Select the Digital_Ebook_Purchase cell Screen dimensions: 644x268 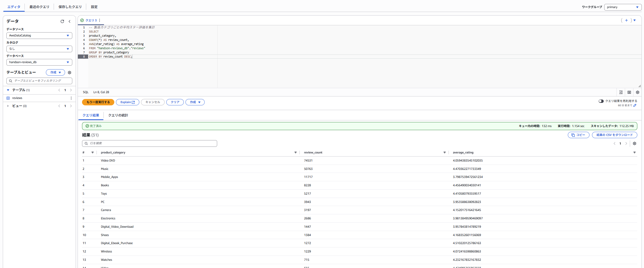point(117,243)
